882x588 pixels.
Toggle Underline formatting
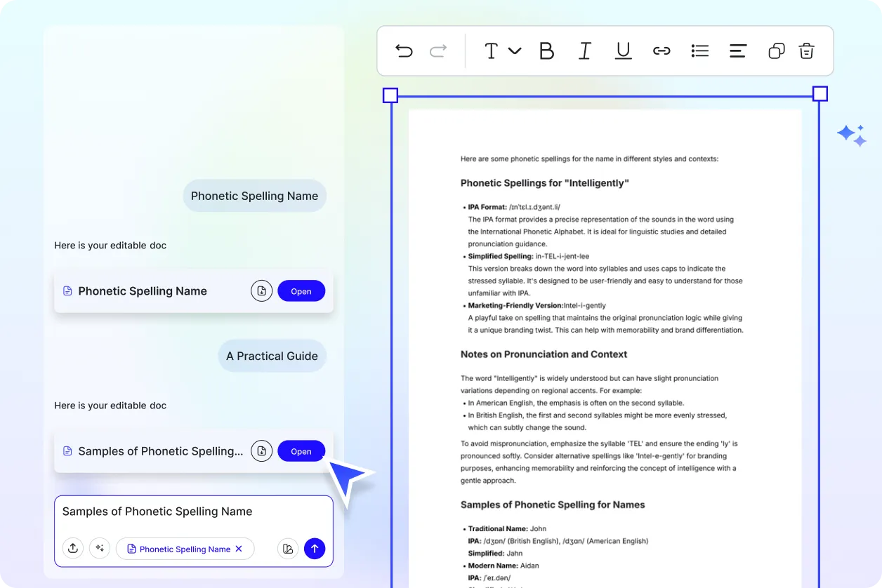(x=623, y=51)
